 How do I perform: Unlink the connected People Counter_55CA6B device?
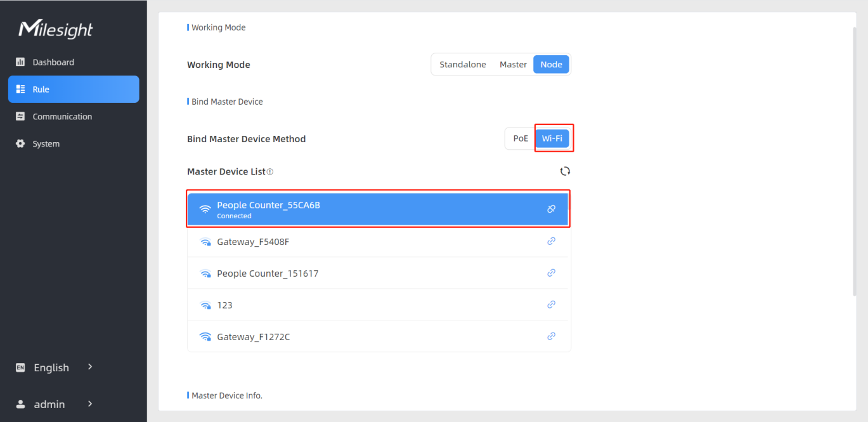(551, 209)
